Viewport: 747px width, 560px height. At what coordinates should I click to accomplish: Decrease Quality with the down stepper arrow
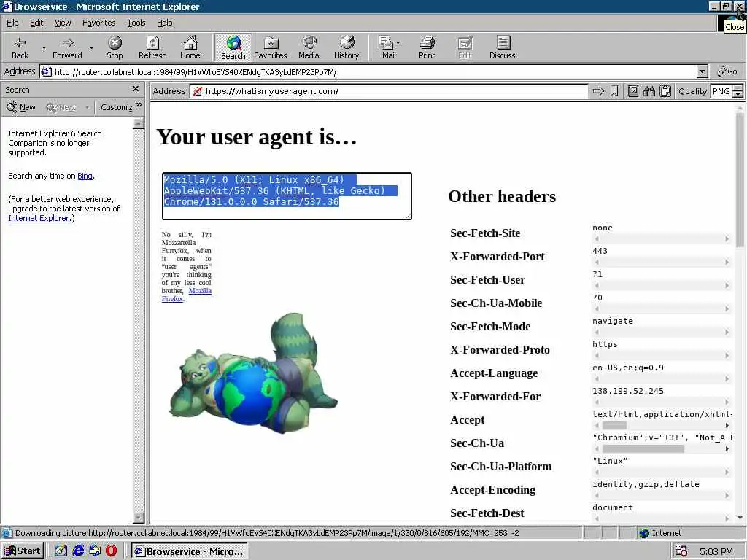[738, 94]
